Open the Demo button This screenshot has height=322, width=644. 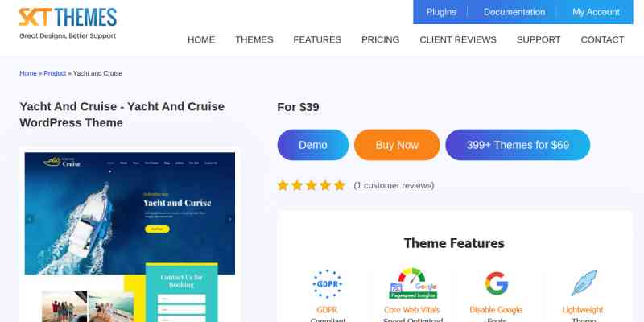[x=313, y=145]
